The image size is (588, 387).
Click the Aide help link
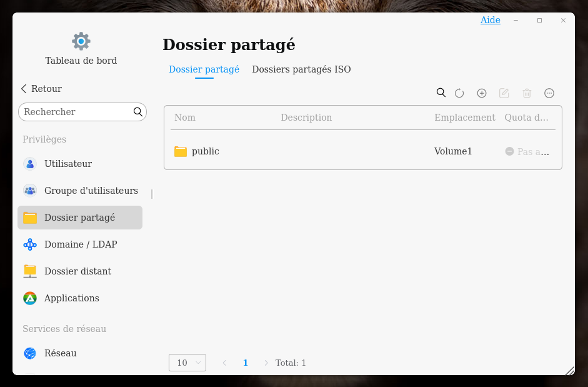pyautogui.click(x=490, y=20)
